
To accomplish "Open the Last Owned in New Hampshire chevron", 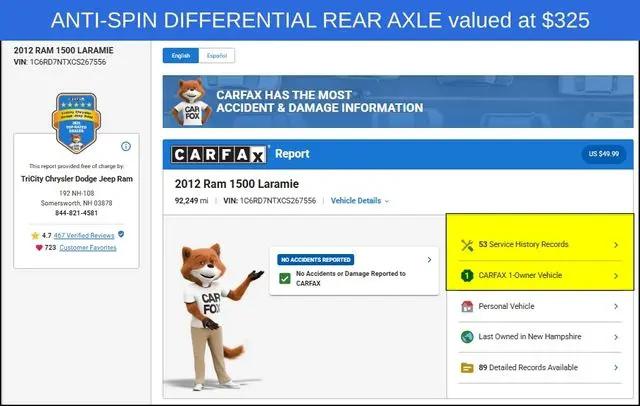I will [616, 337].
